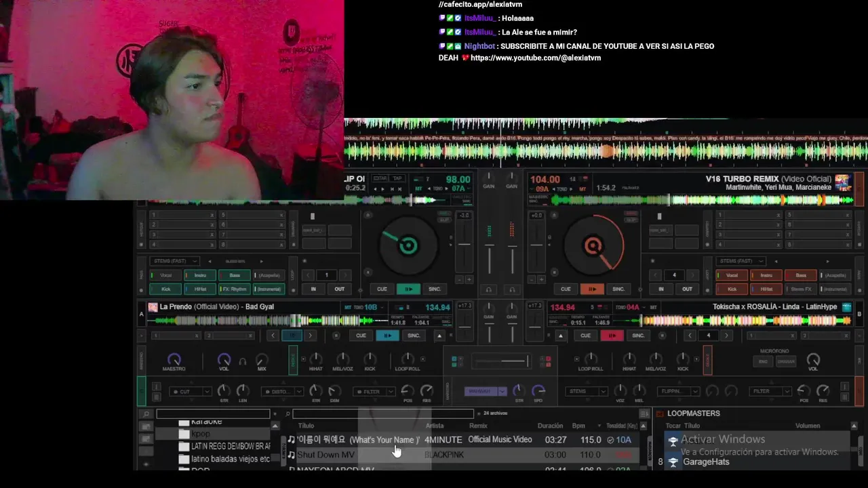Toggle the Kick stem on left deck
Image resolution: width=868 pixels, height=488 pixels.
(165, 289)
